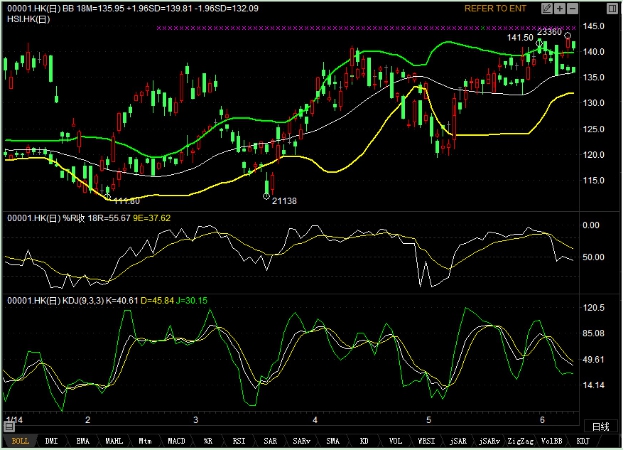Image resolution: width=624 pixels, height=450 pixels.
Task: Open the KDJ tab in bottom bar
Action: [x=583, y=440]
